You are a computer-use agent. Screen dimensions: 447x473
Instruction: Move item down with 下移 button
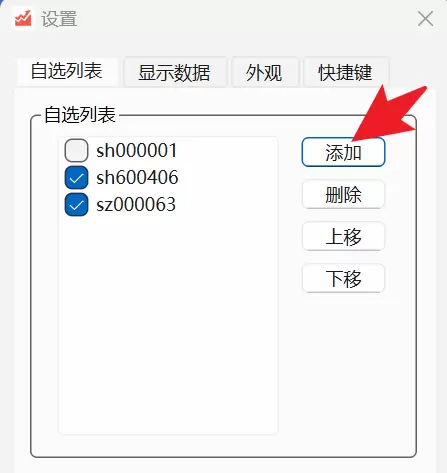[x=343, y=278]
